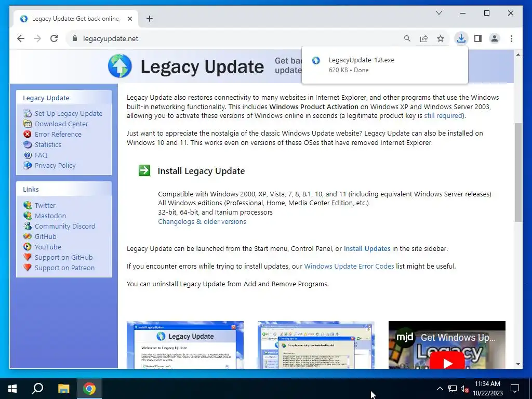This screenshot has height=399, width=532.
Task: Visit the Twitter link
Action: 45,205
